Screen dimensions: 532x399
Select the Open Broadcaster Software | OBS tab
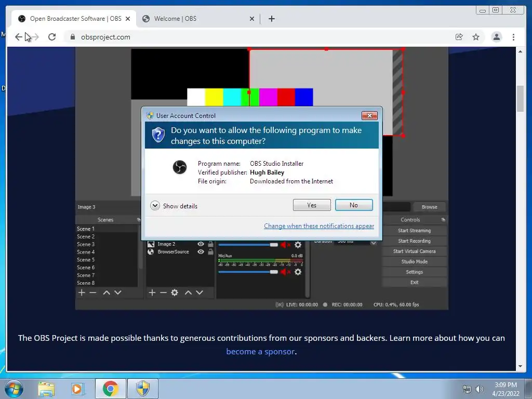[74, 19]
